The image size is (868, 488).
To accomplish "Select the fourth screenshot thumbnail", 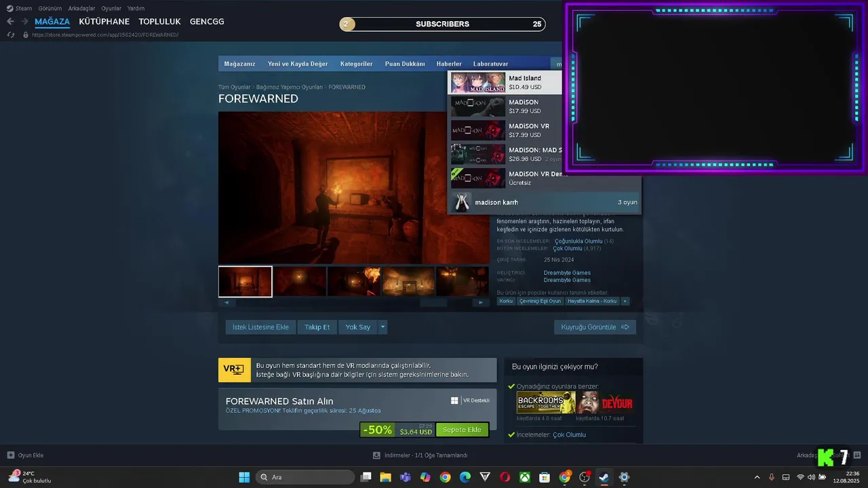I will point(408,281).
